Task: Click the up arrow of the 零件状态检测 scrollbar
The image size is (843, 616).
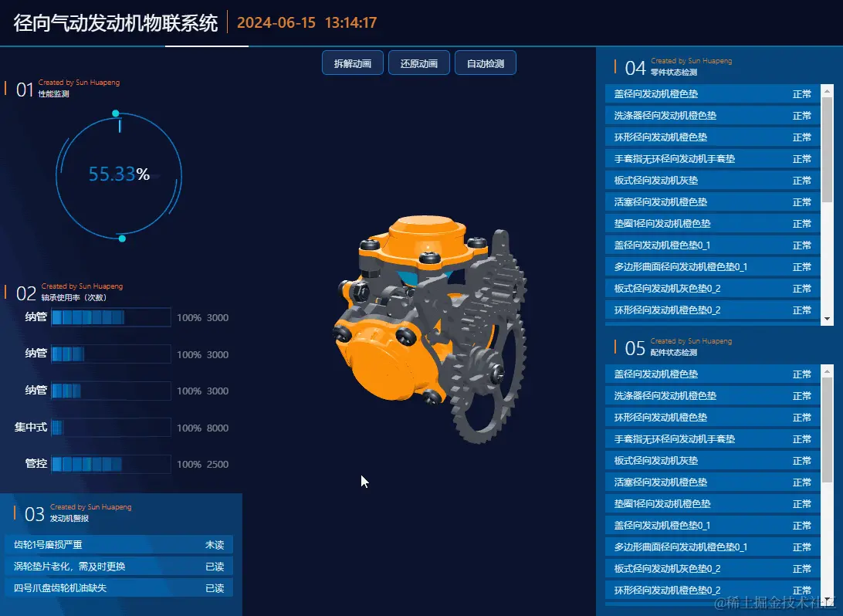Action: point(827,90)
